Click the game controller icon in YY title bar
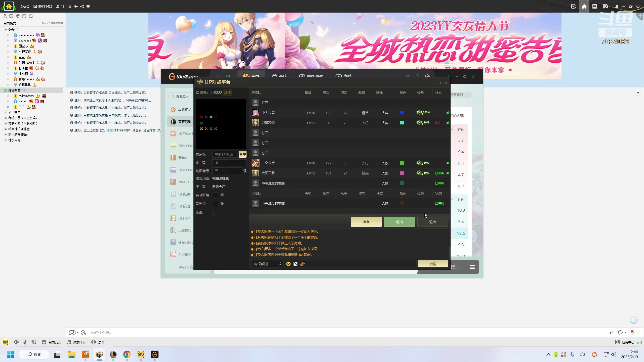 coord(605,6)
